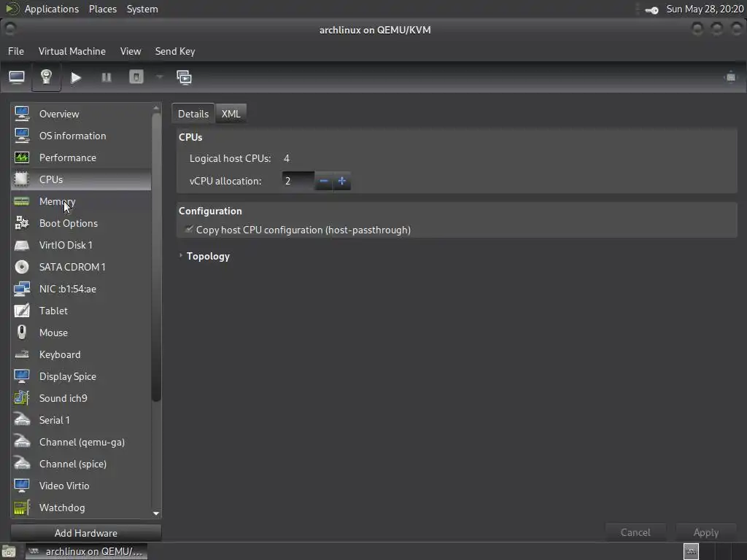Screen dimensions: 747x560
Task: Open the File menu
Action: [x=16, y=51]
